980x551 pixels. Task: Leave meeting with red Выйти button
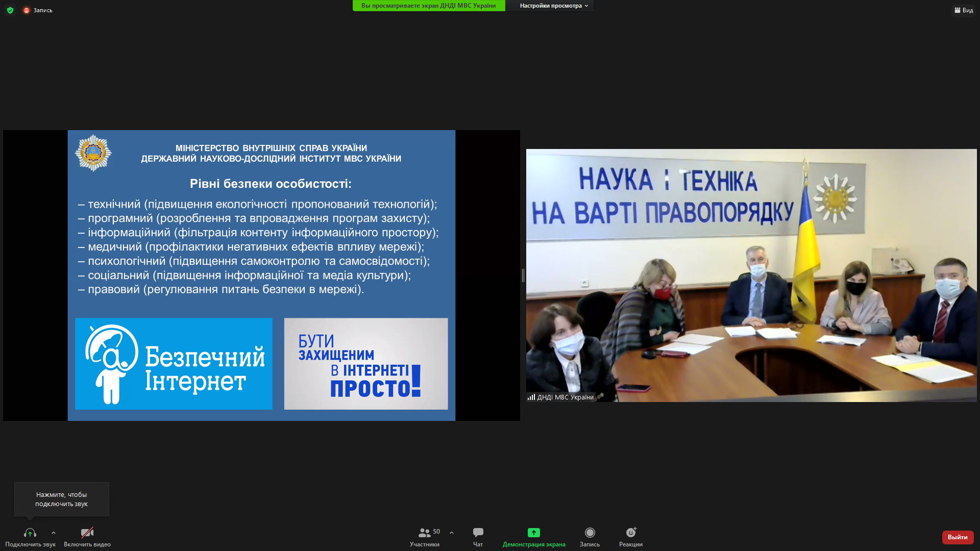pyautogui.click(x=958, y=537)
